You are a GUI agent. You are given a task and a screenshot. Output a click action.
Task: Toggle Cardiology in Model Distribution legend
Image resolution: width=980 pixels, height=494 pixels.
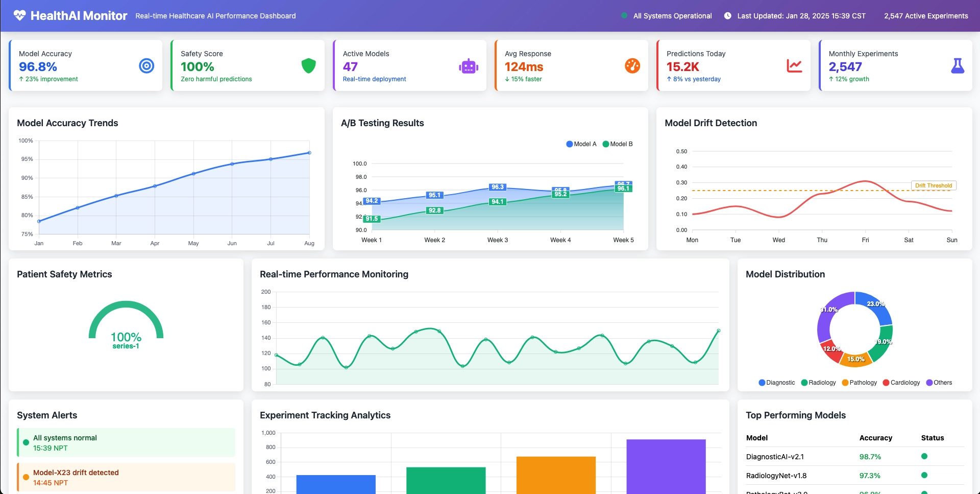point(901,382)
